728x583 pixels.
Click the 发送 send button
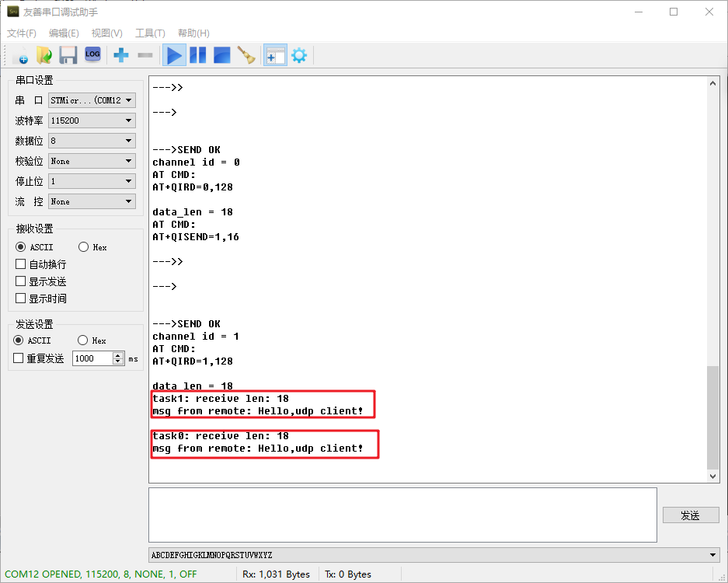point(691,515)
